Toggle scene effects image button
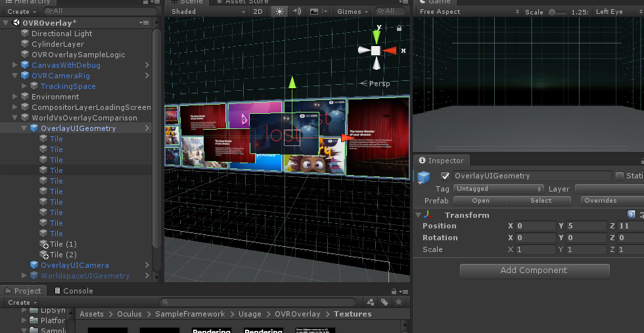This screenshot has height=333, width=644. coord(314,11)
